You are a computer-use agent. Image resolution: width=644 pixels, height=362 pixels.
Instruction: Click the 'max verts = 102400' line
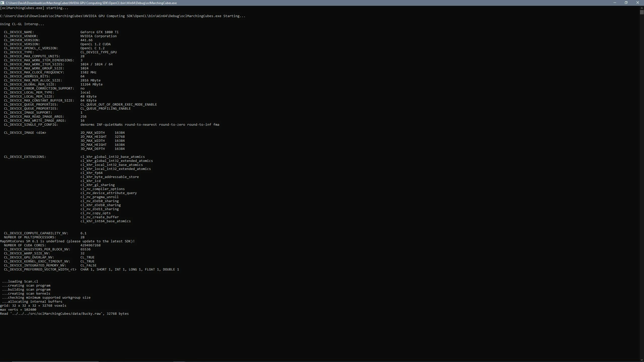18,310
